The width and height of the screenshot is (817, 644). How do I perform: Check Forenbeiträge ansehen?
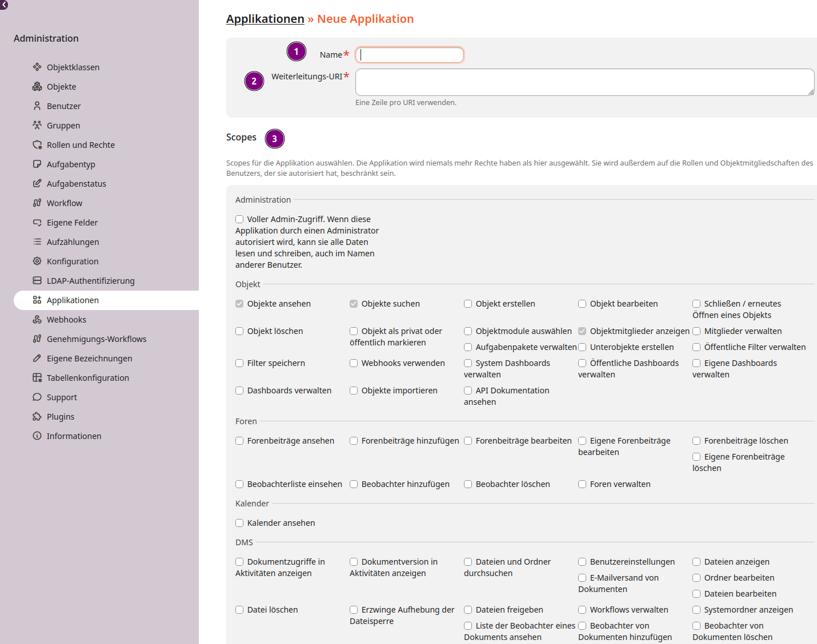point(239,441)
